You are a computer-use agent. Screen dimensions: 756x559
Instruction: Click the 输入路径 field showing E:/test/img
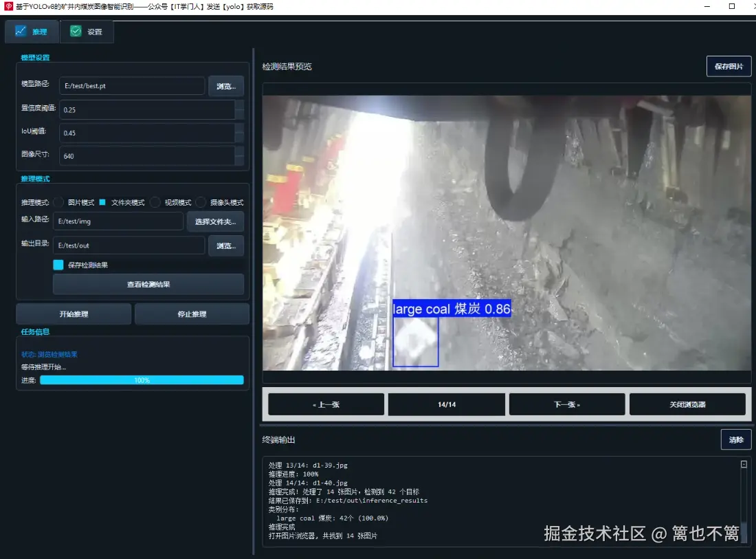[x=118, y=221]
